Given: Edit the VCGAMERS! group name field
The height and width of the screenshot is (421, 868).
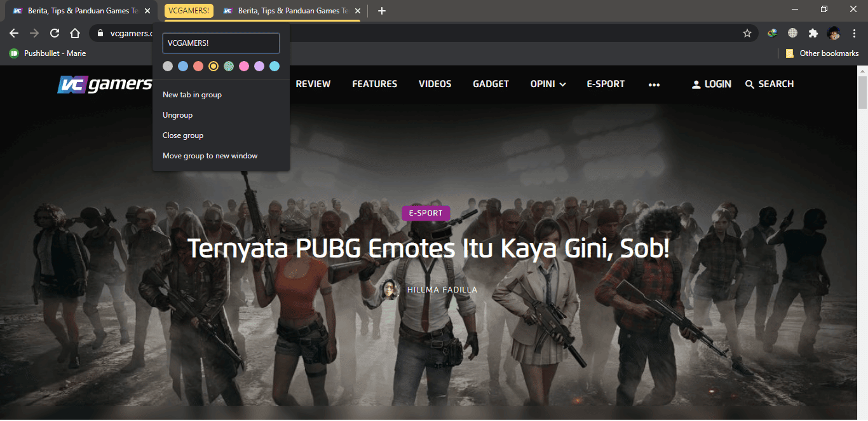Looking at the screenshot, I should tap(221, 43).
